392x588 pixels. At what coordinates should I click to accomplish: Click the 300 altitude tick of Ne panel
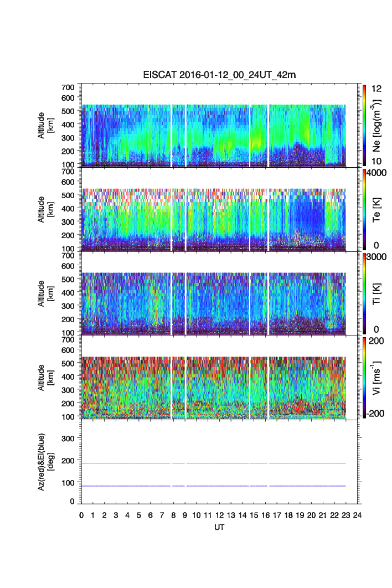pyautogui.click(x=68, y=138)
